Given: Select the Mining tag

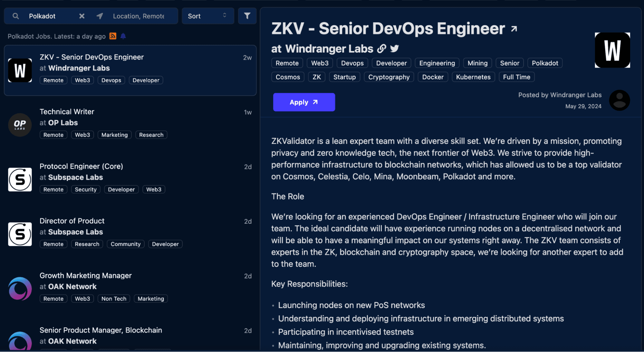Looking at the screenshot, I should (x=477, y=63).
